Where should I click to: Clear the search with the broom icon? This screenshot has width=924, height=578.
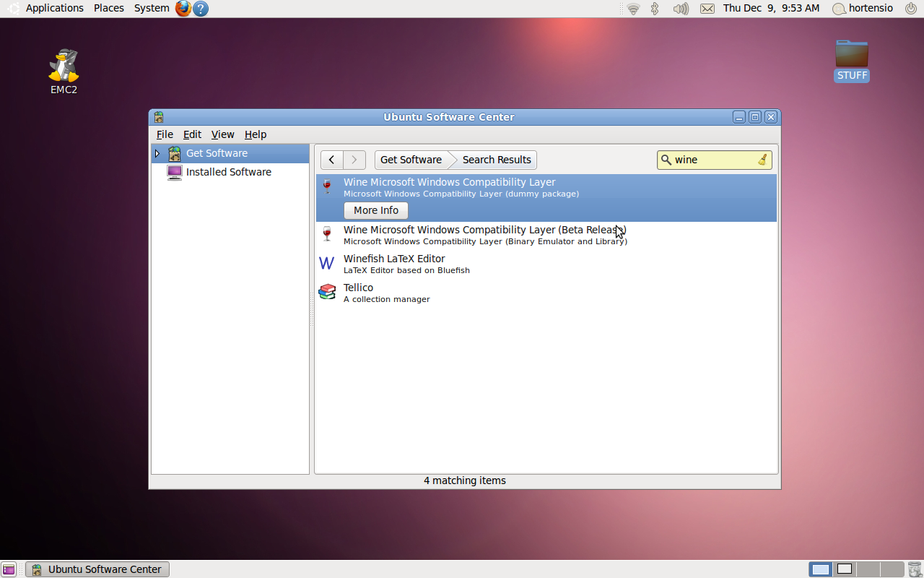pyautogui.click(x=762, y=160)
